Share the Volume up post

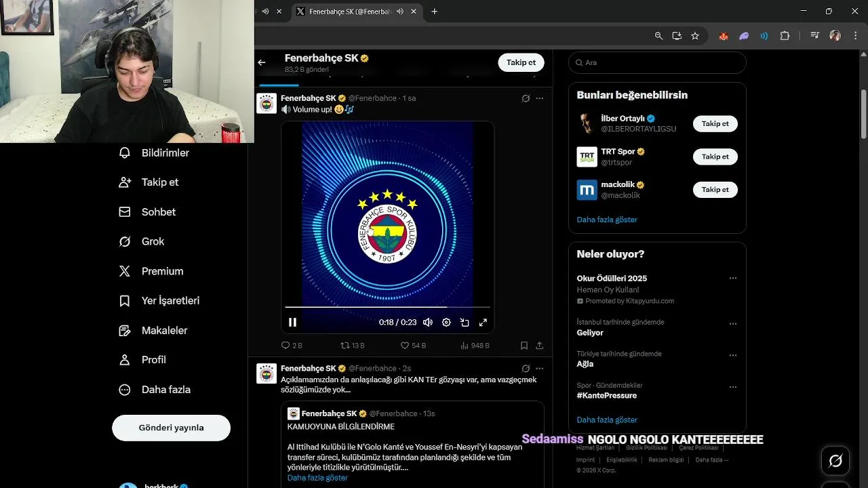[540, 346]
